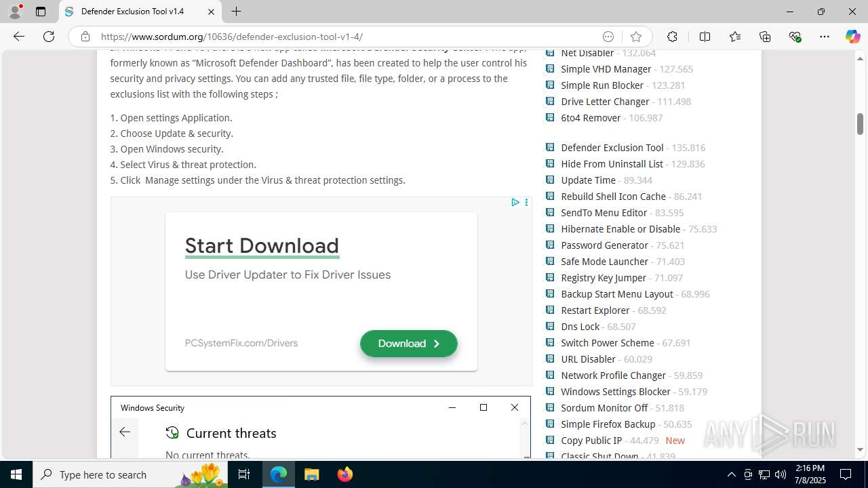868x488 pixels.
Task: Open the Backup Start Menu Layout link
Action: pos(617,294)
